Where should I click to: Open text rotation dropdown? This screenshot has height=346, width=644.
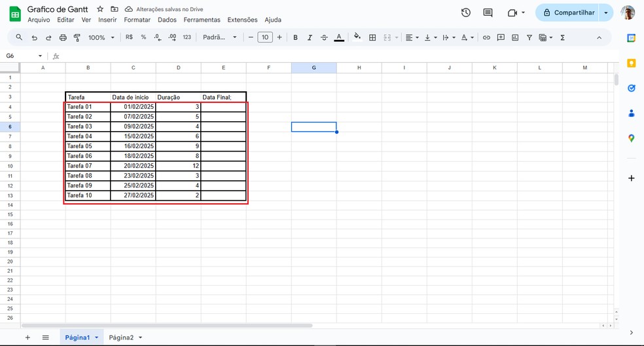467,37
